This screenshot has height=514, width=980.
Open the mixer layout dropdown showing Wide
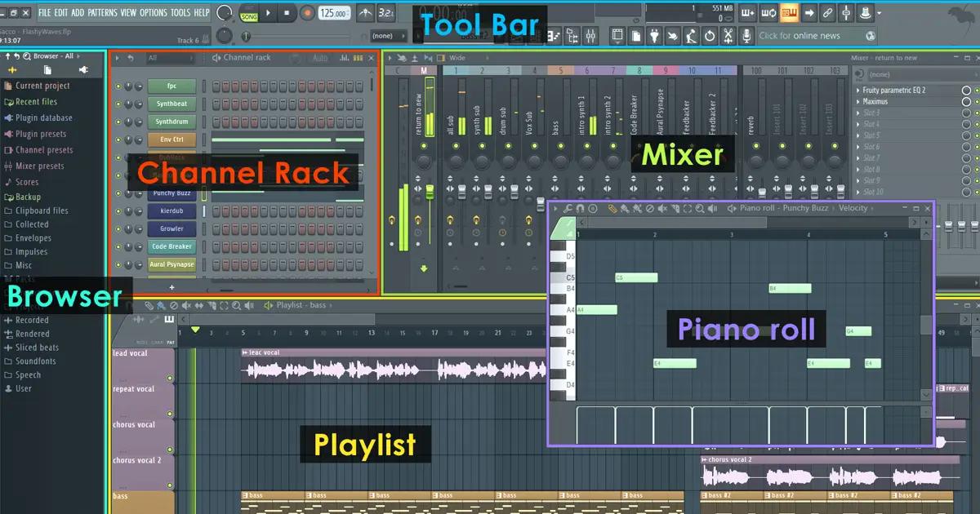457,58
